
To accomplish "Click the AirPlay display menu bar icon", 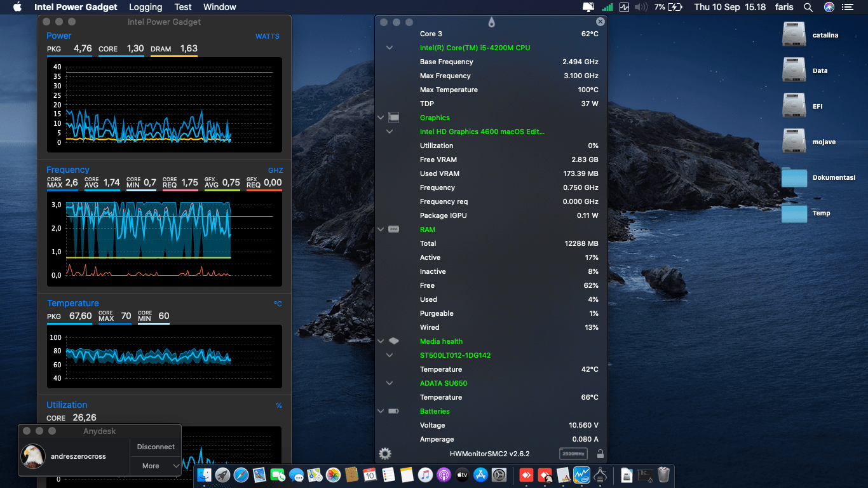I will (x=588, y=7).
